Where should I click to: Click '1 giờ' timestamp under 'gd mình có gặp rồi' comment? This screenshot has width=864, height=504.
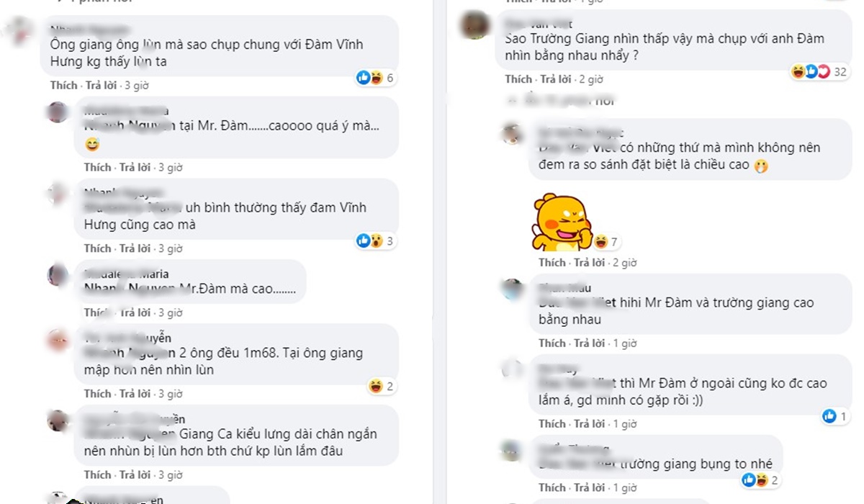[x=624, y=423]
